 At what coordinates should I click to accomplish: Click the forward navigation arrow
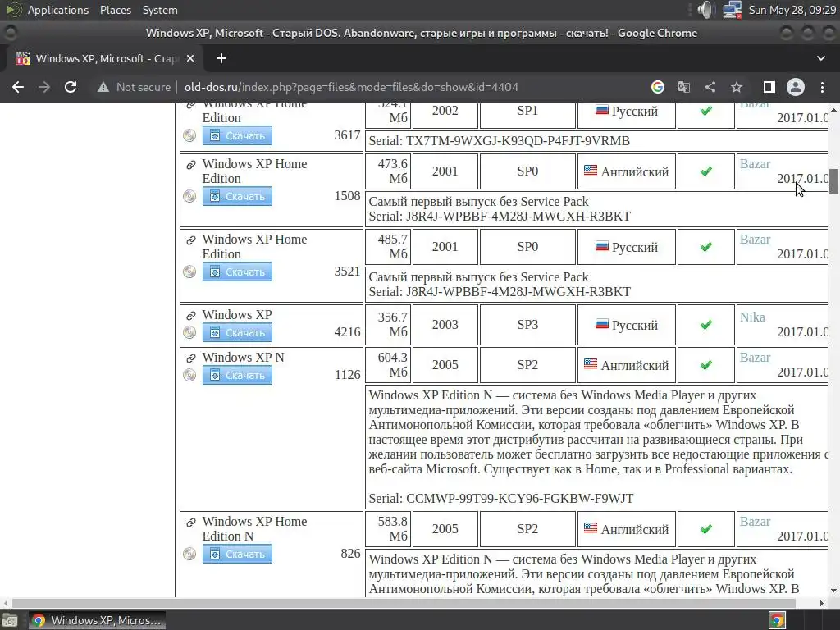[x=44, y=87]
